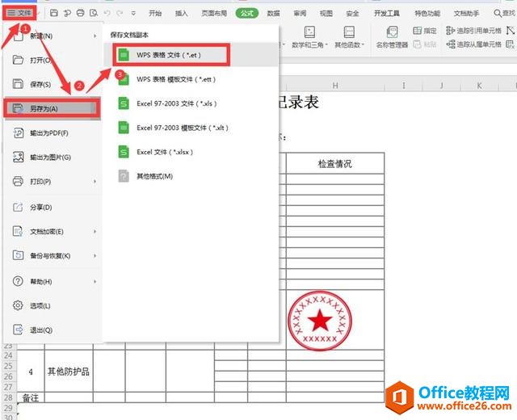Click the 指定 name button
The height and width of the screenshot is (420, 517).
click(425, 31)
